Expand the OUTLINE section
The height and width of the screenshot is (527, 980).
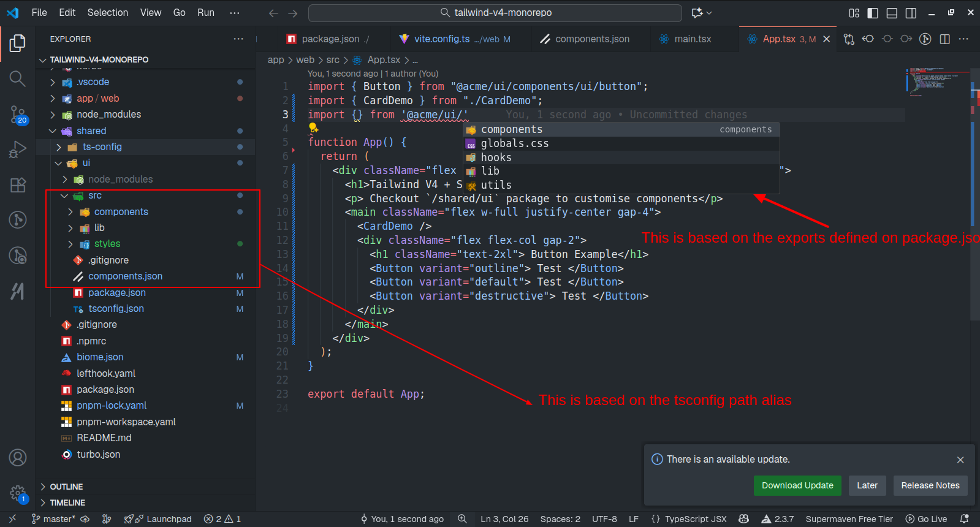click(x=66, y=487)
